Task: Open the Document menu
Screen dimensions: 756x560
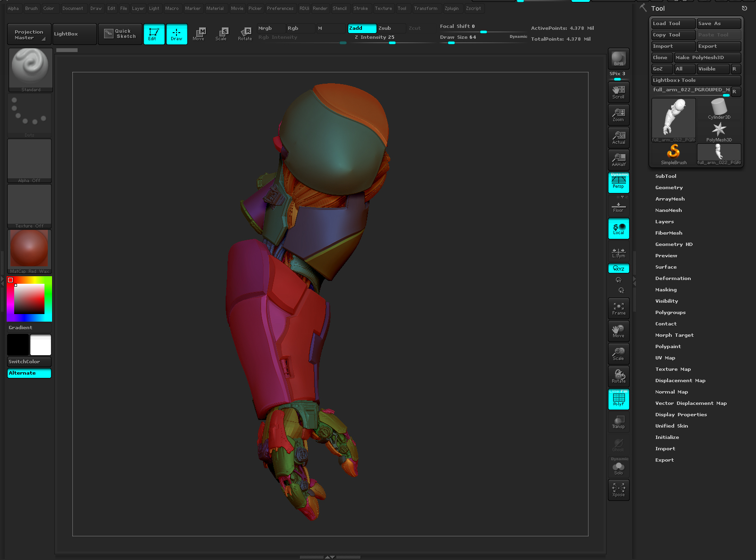Action: [x=73, y=9]
